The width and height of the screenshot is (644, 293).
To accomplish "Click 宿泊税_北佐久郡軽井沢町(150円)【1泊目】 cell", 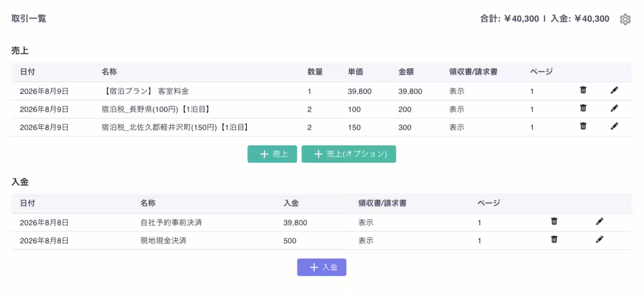I will [x=175, y=128].
